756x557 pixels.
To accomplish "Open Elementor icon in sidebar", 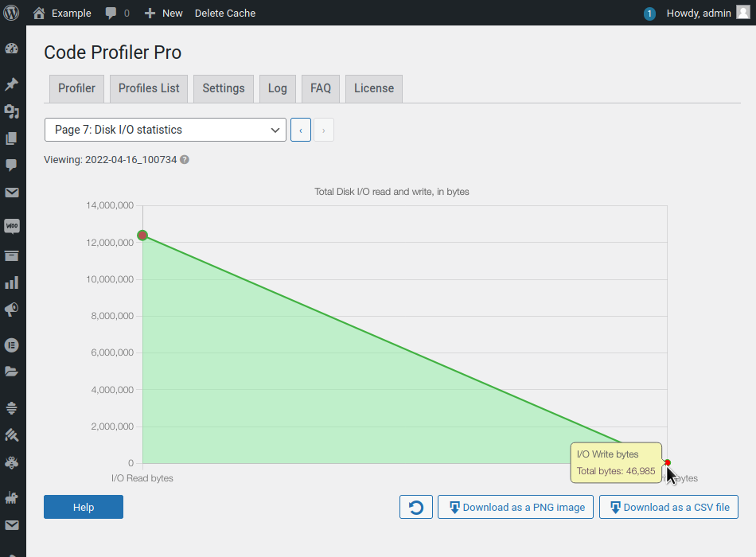I will pos(12,345).
